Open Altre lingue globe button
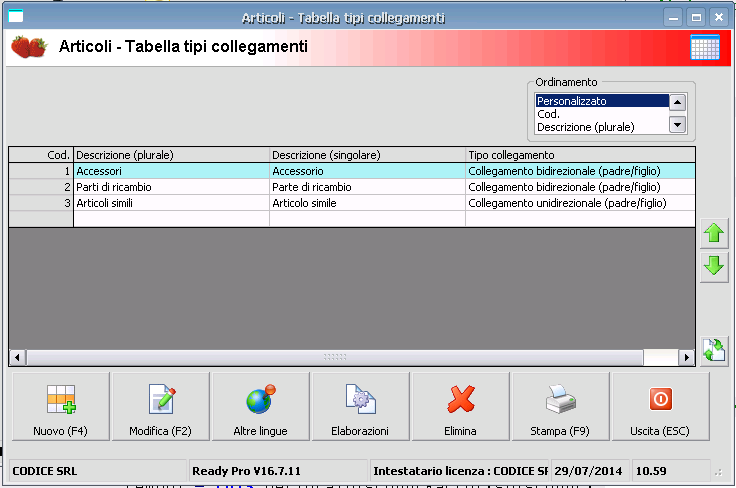 [261, 407]
